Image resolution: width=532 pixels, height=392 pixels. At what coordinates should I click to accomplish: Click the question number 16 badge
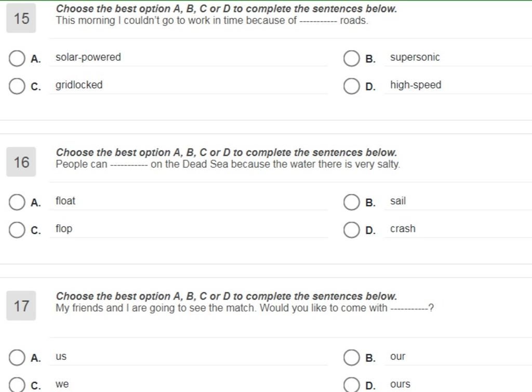pyautogui.click(x=21, y=162)
